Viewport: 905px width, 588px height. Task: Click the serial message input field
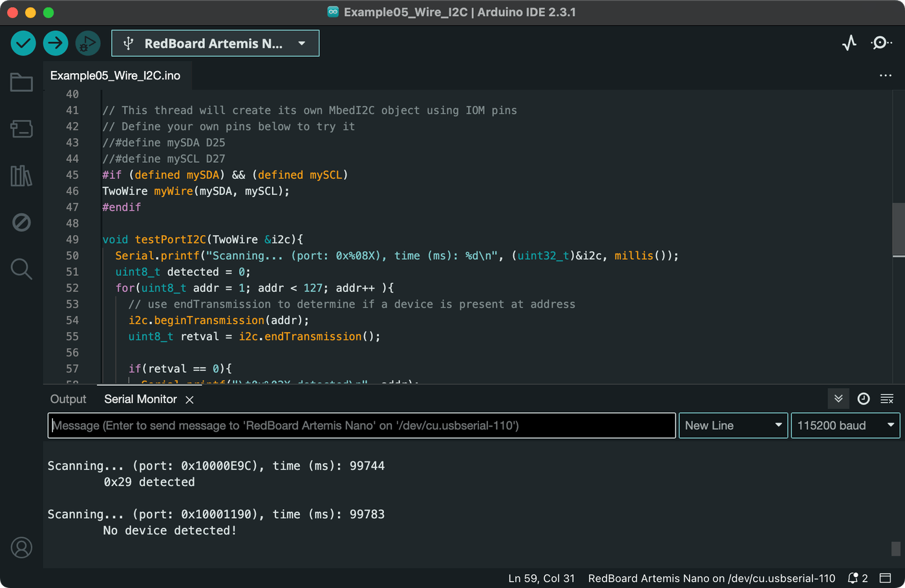pos(362,425)
